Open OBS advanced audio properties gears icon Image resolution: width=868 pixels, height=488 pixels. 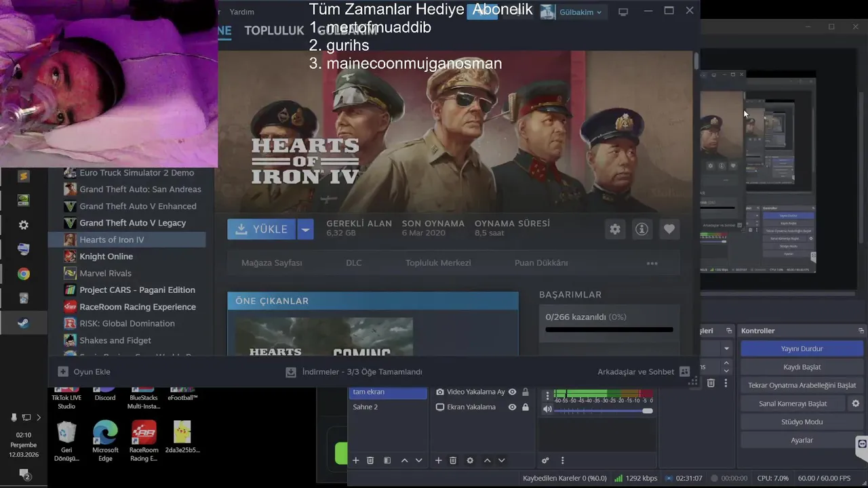545,460
